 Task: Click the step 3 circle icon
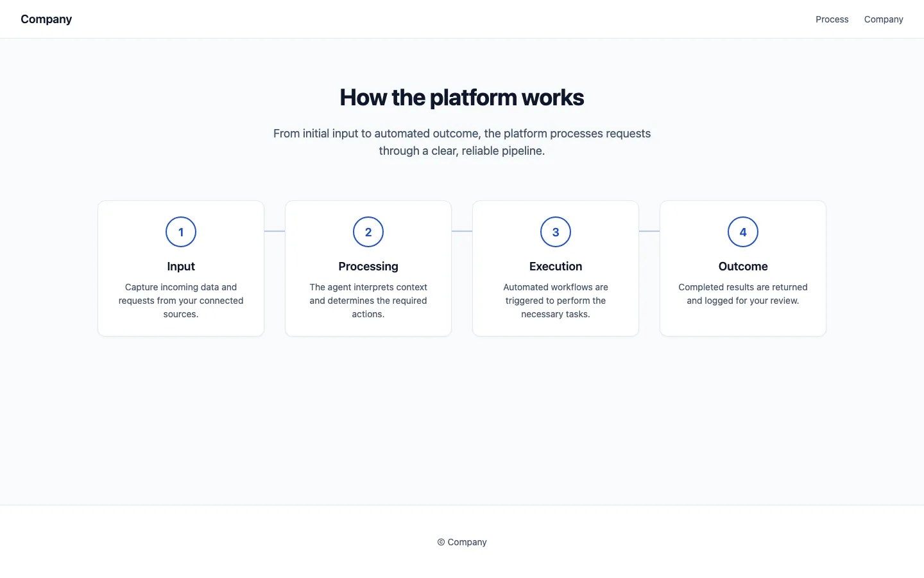click(556, 232)
